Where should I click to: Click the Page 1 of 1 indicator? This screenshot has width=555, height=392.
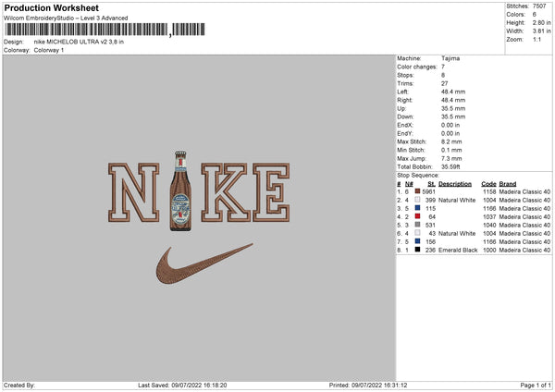536,385
